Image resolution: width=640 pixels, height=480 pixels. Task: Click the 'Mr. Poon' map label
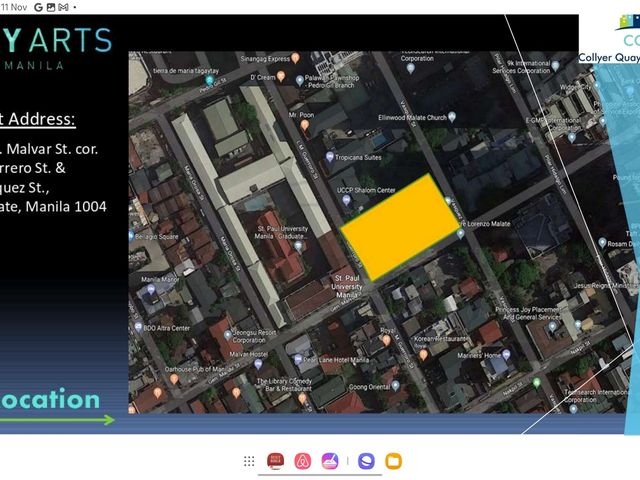tap(301, 115)
